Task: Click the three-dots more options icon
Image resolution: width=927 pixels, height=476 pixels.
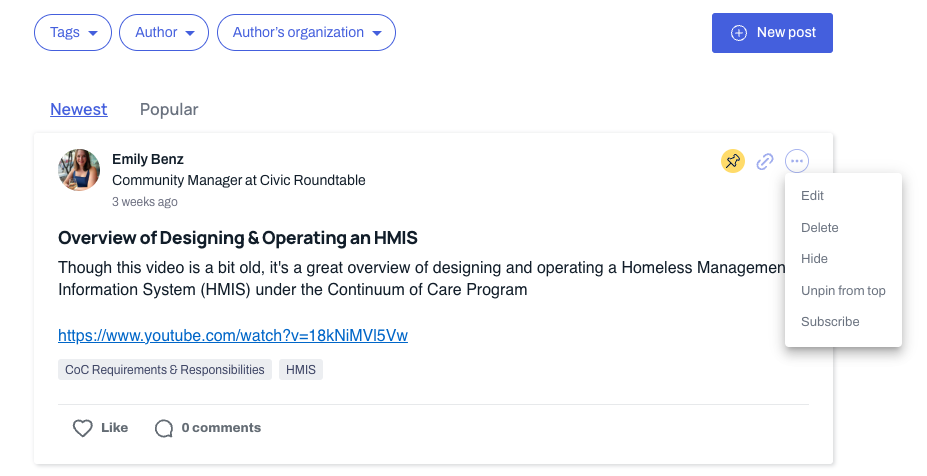Action: 797,161
